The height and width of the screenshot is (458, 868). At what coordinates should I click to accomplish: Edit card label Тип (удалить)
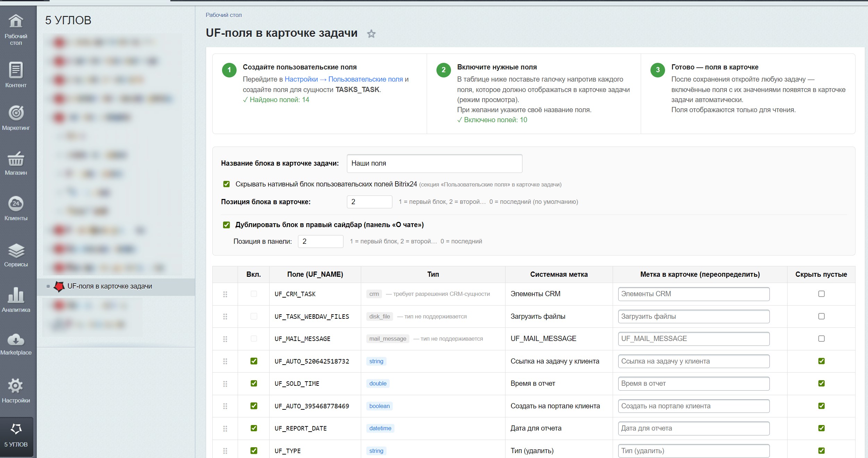(x=694, y=451)
